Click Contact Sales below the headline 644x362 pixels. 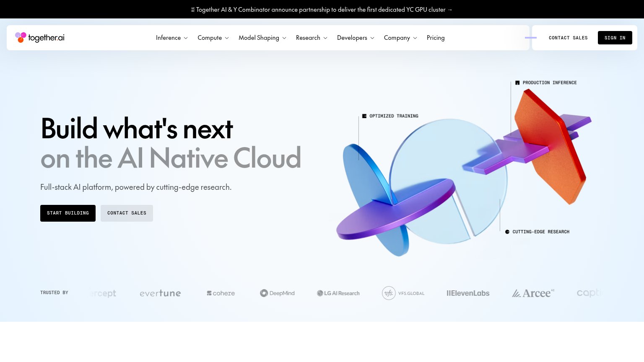pos(127,213)
